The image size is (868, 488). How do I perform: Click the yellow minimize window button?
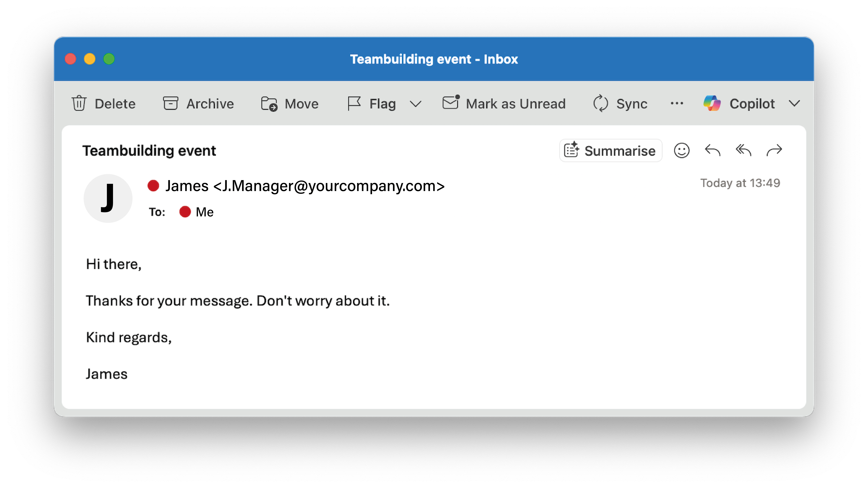click(90, 59)
